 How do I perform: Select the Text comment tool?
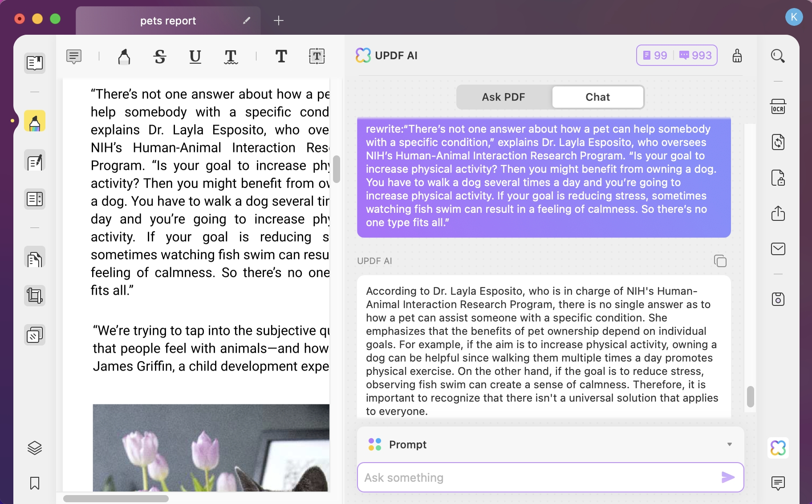[281, 57]
